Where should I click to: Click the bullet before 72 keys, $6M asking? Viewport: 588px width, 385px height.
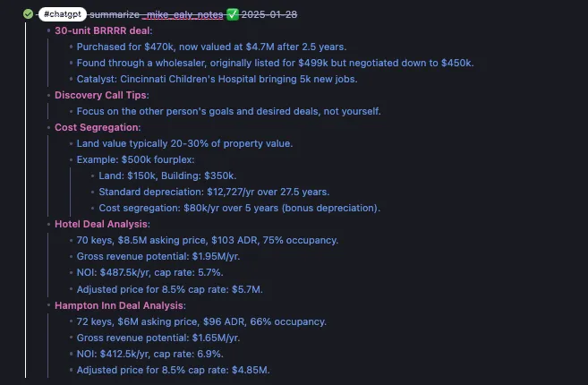tap(70, 321)
